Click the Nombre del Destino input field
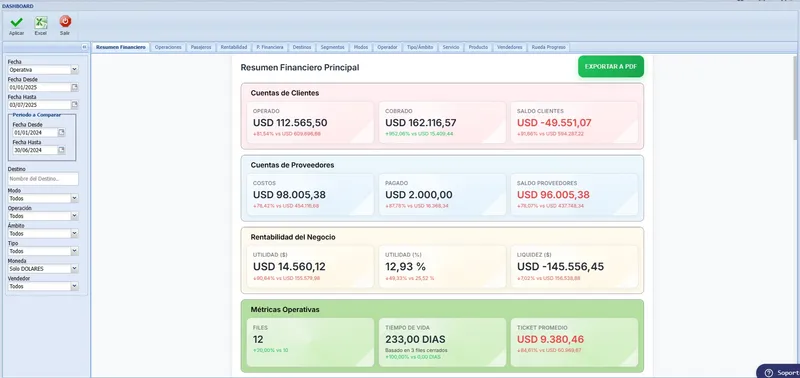 43,179
